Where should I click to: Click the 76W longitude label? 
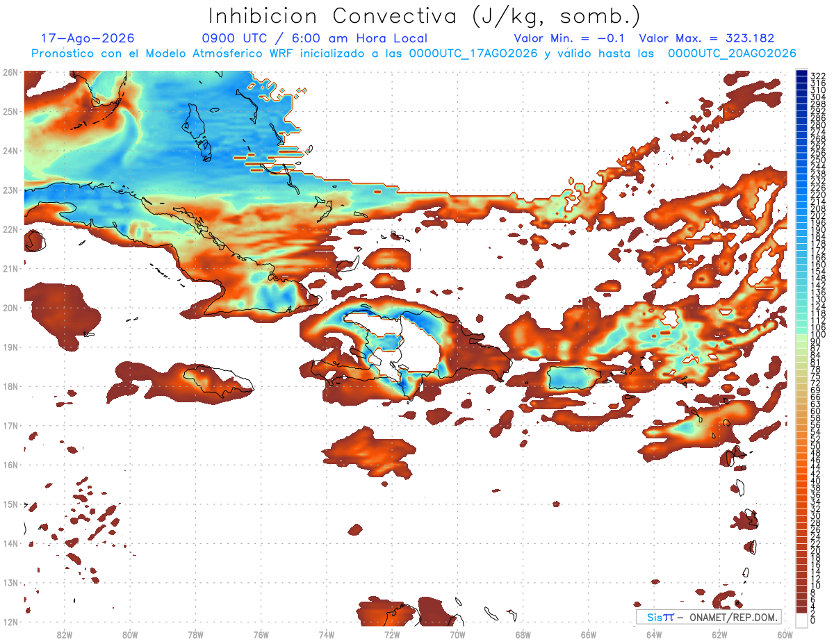click(261, 634)
